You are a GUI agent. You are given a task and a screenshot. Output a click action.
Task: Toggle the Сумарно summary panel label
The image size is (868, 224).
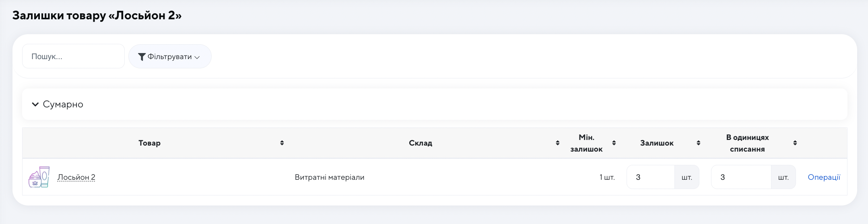(63, 104)
